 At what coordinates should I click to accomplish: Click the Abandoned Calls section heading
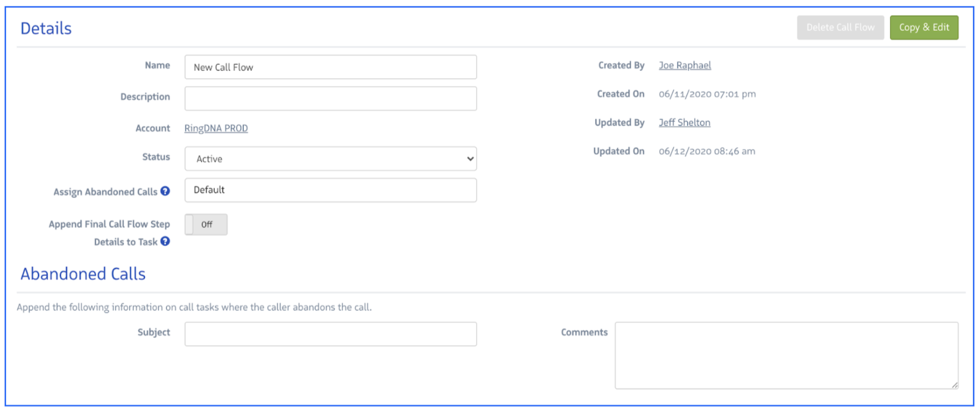pos(83,274)
